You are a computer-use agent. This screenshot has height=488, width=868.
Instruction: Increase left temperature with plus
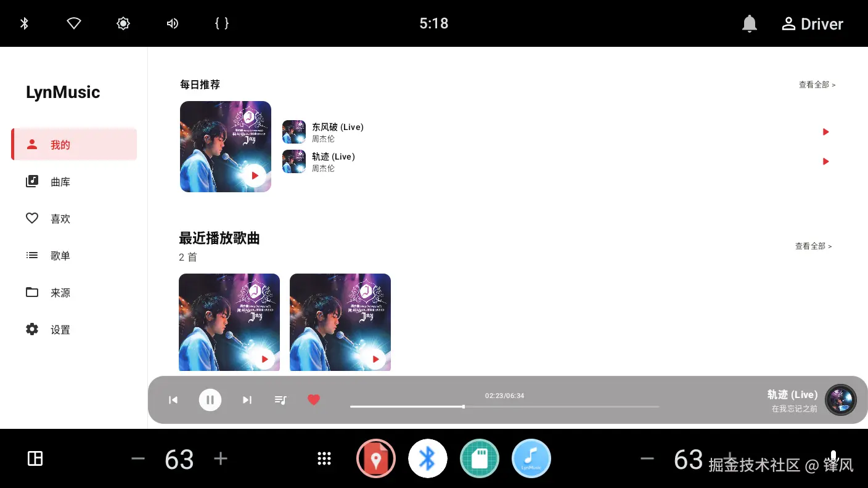(x=221, y=459)
